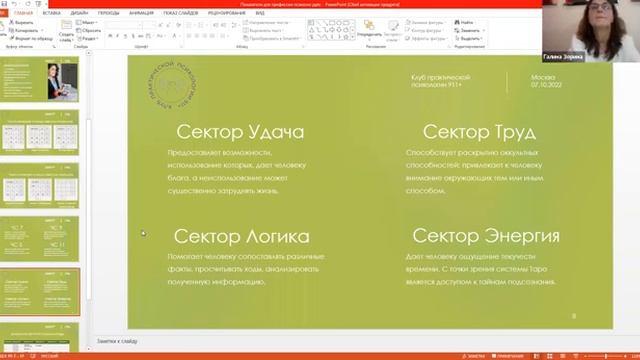The width and height of the screenshot is (640, 360).
Task: Click the numbered list icon
Action: click(200, 25)
